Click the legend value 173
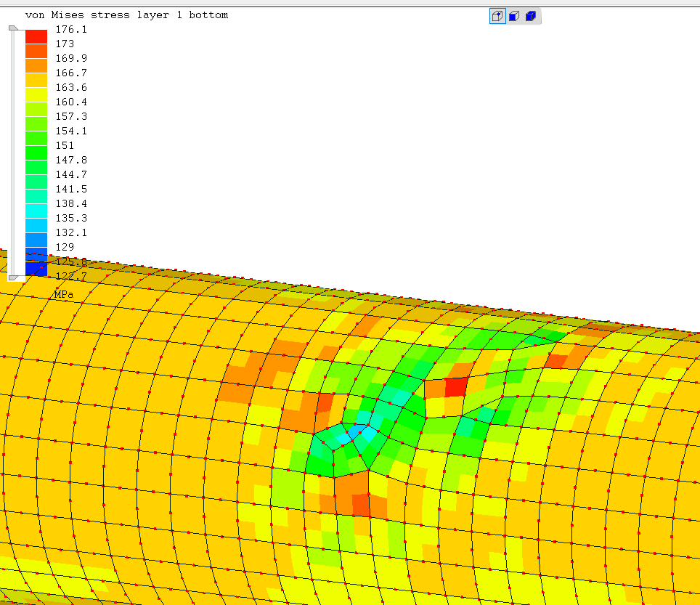This screenshot has width=700, height=605. tap(65, 44)
